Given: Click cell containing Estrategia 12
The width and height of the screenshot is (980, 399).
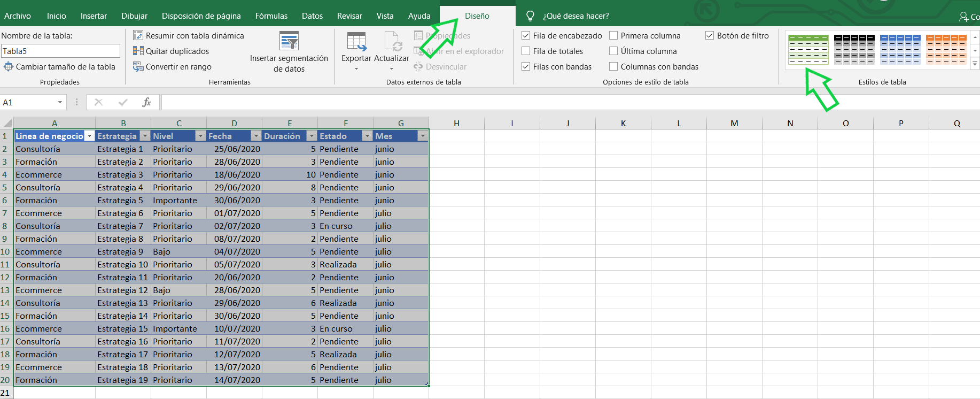Looking at the screenshot, I should click(123, 290).
